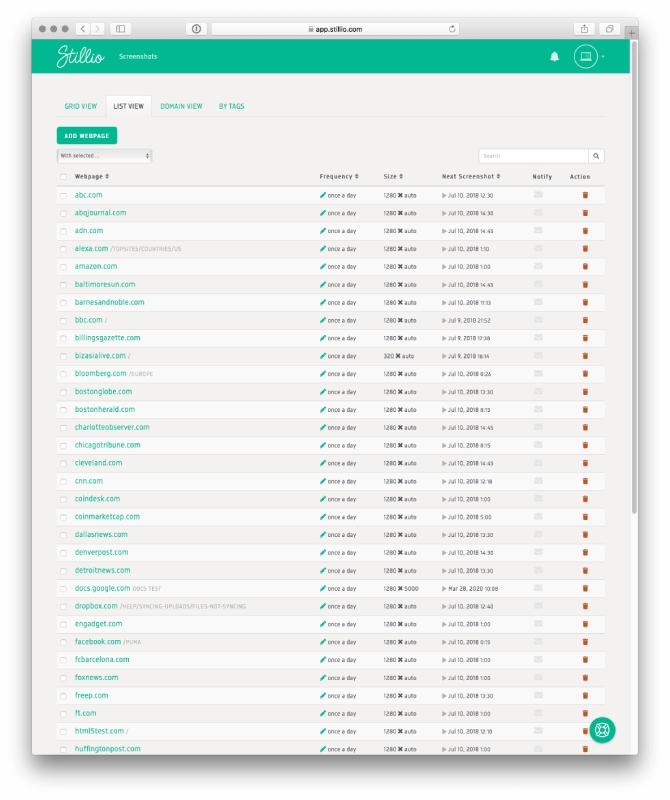Click play arrow in docs.google.com row
670x800 pixels.
[x=444, y=588]
